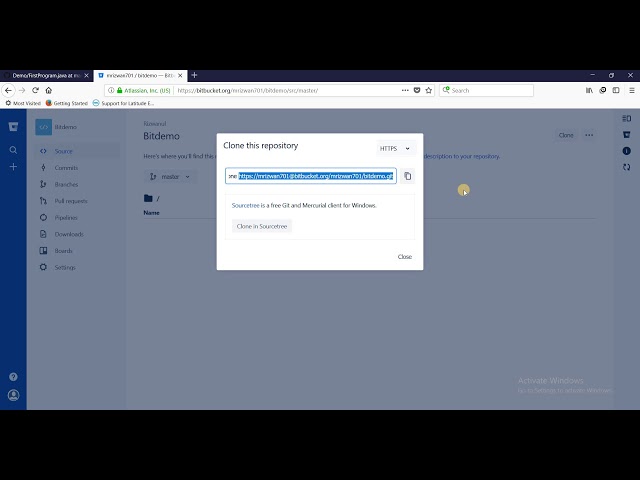Open page actions three-dots in address bar
The image size is (640, 480).
pos(405,90)
